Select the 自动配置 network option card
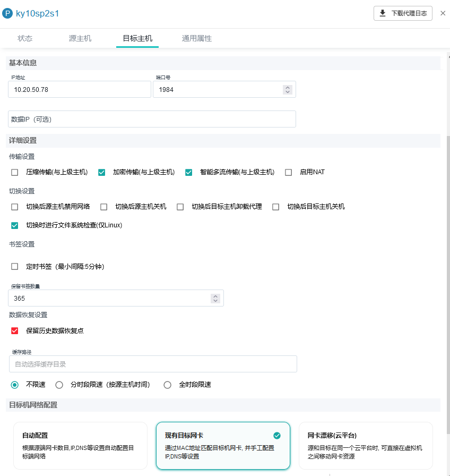 (80, 446)
